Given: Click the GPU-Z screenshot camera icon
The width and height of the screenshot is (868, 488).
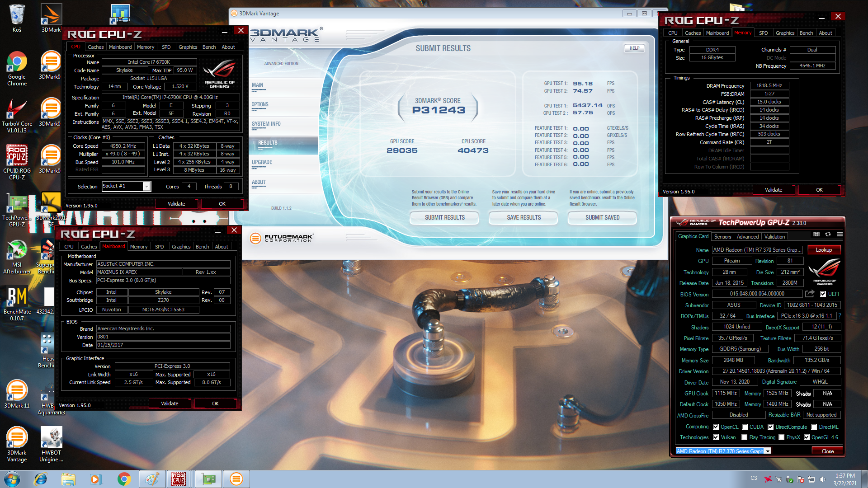Looking at the screenshot, I should 816,234.
